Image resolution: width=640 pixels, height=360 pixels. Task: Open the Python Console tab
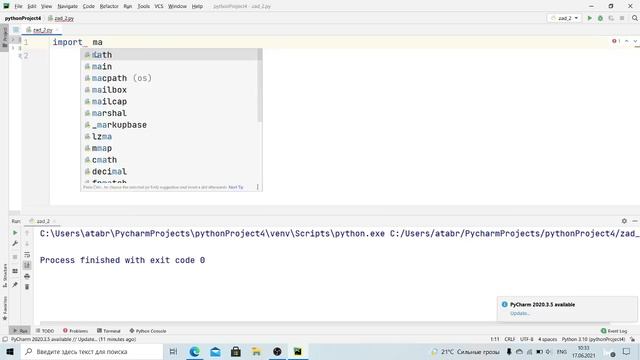pos(148,331)
